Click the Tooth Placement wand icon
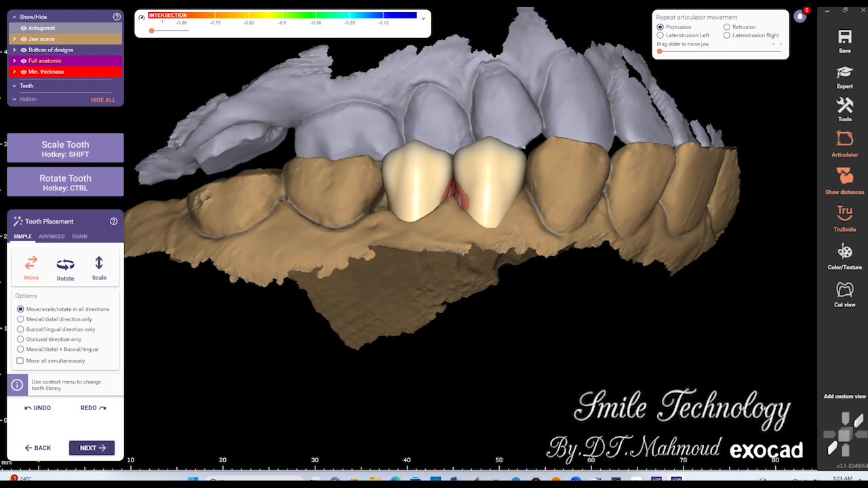Image resolution: width=868 pixels, height=488 pixels. pyautogui.click(x=18, y=221)
